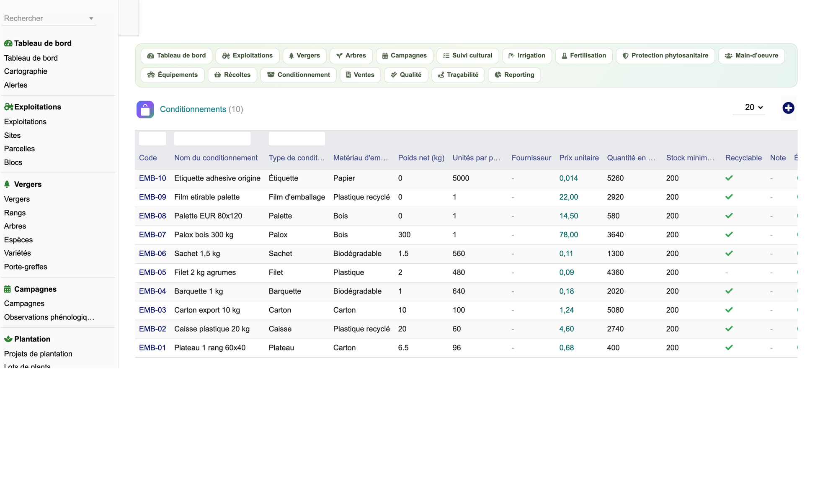Image resolution: width=815 pixels, height=504 pixels.
Task: Sort by the Prix unitaire column header
Action: [x=579, y=158]
